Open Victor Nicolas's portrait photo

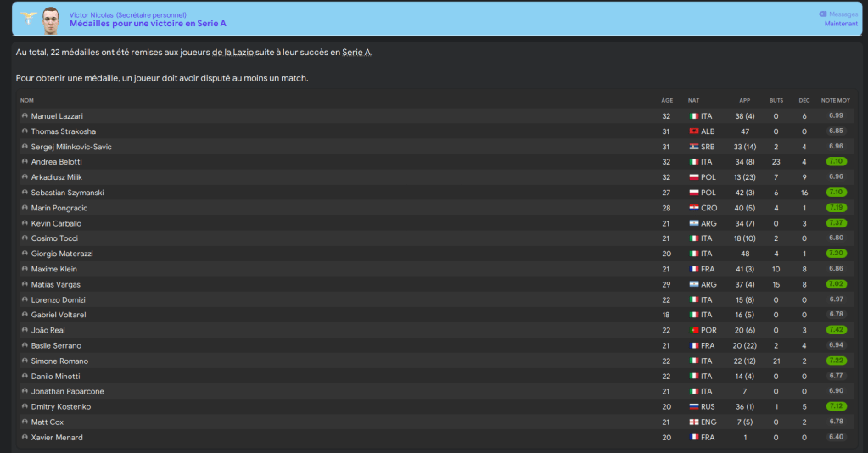pos(52,20)
